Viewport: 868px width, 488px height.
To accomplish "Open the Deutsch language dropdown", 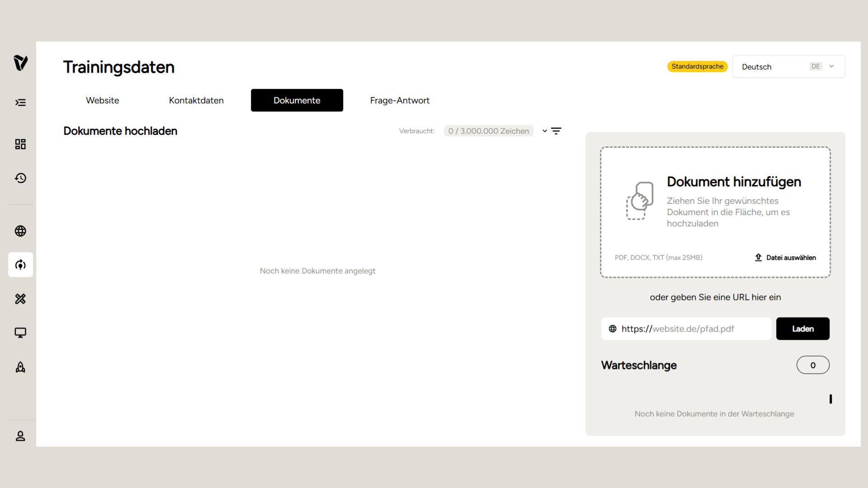I will pyautogui.click(x=788, y=66).
